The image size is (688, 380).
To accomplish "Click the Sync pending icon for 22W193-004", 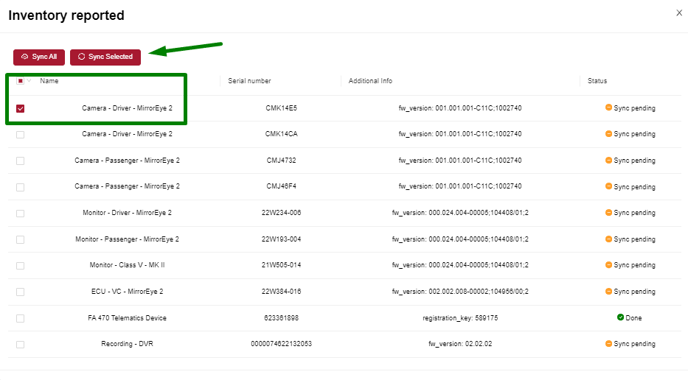I will point(609,239).
